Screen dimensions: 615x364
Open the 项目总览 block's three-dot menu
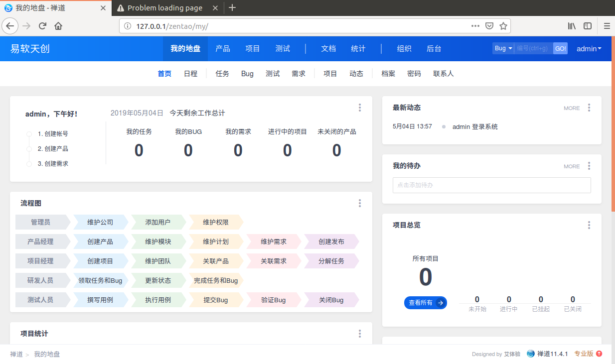pyautogui.click(x=589, y=225)
